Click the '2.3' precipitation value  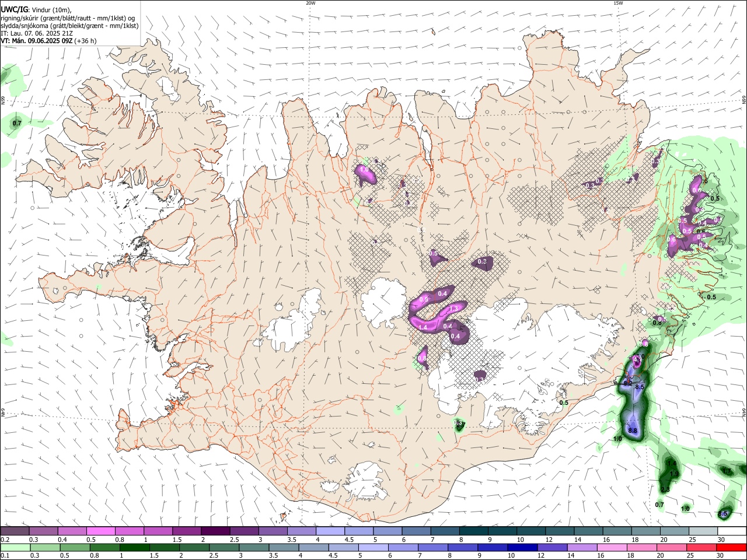665,489
